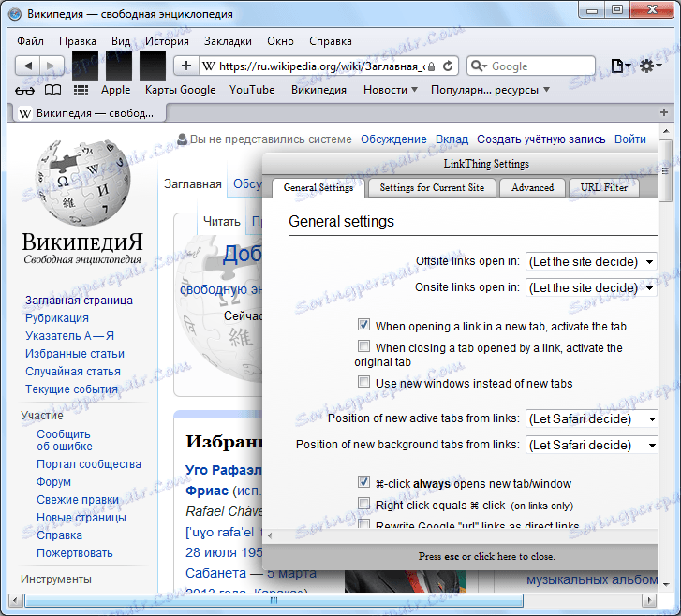Screen dimensions: 681x616
Task: Open the Правка menu
Action: 78,41
